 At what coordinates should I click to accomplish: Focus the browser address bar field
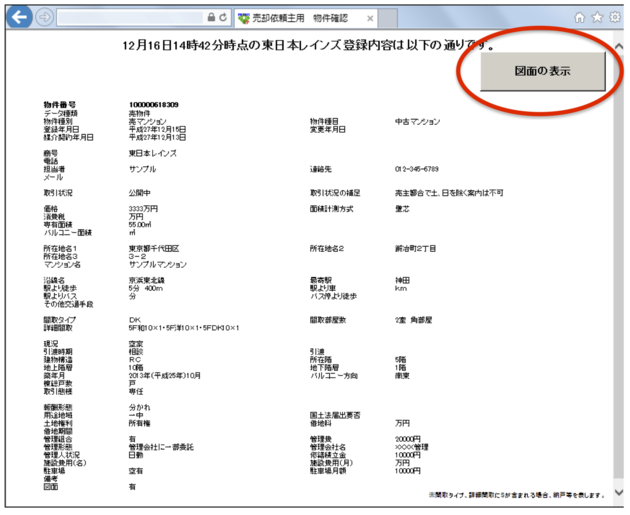pos(130,17)
